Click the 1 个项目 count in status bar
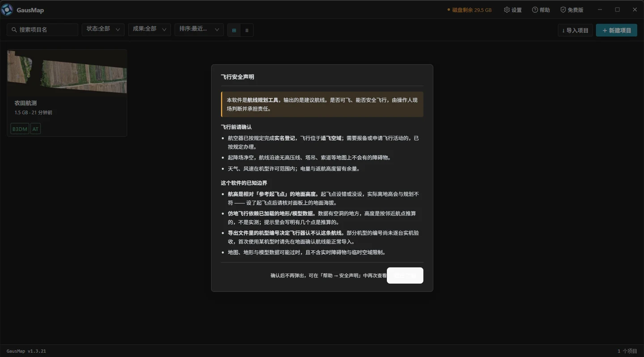The width and height of the screenshot is (644, 357). (x=627, y=351)
